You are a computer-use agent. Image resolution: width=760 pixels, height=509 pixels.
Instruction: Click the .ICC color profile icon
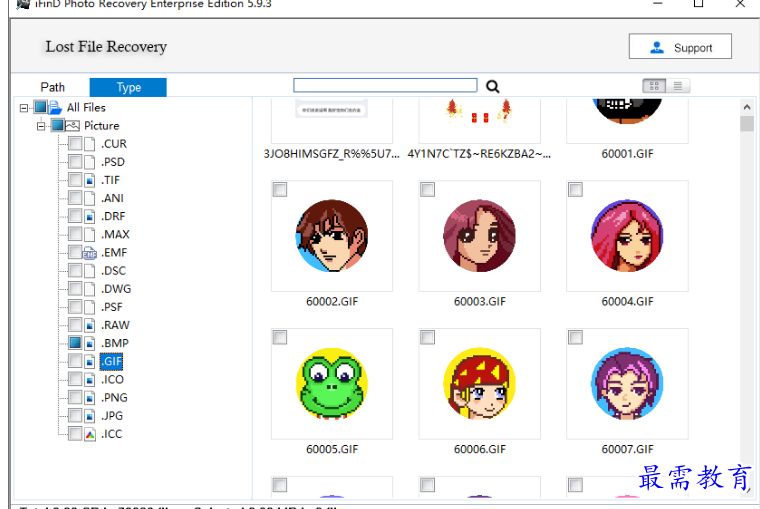pyautogui.click(x=90, y=434)
